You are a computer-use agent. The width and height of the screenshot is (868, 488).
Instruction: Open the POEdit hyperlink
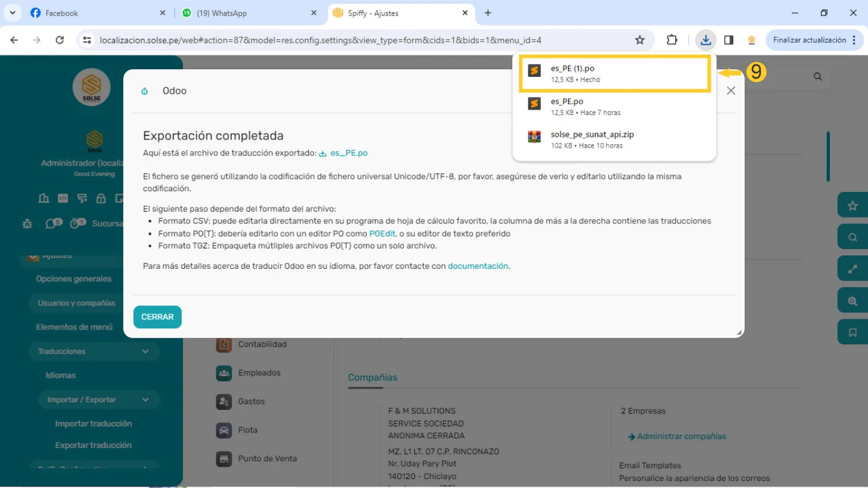point(382,234)
